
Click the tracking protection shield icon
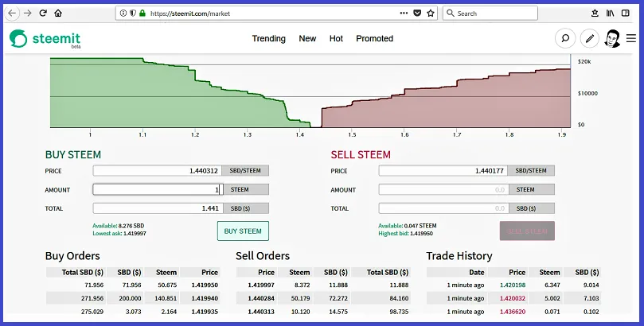coord(133,14)
